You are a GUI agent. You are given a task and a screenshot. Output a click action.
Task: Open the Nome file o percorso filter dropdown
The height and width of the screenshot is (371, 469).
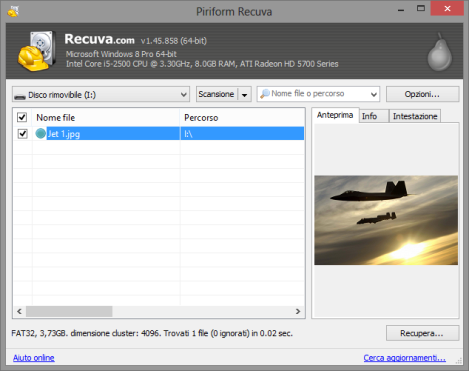coord(374,95)
